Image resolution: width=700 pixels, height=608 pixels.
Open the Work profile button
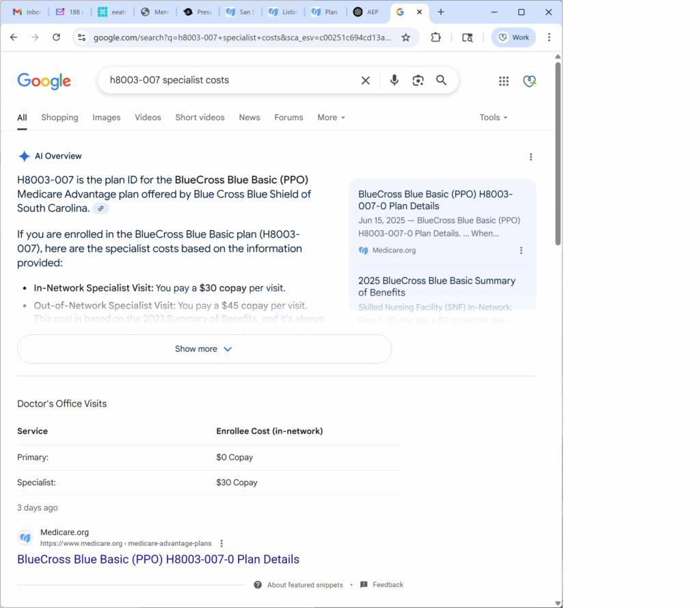514,38
